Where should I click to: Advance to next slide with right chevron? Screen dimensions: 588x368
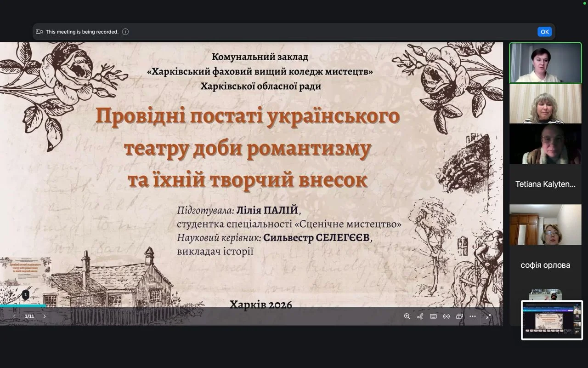[x=45, y=316]
